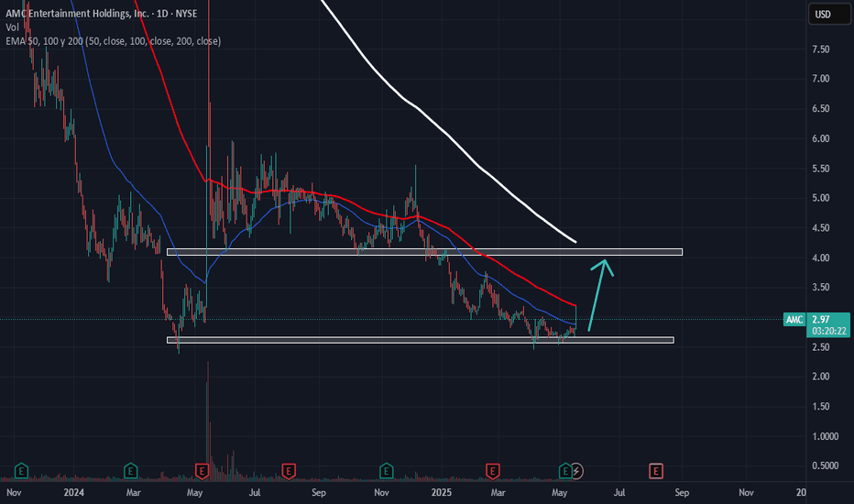Click the lightning bolt latest-update icon
The width and height of the screenshot is (854, 504).
(x=576, y=471)
